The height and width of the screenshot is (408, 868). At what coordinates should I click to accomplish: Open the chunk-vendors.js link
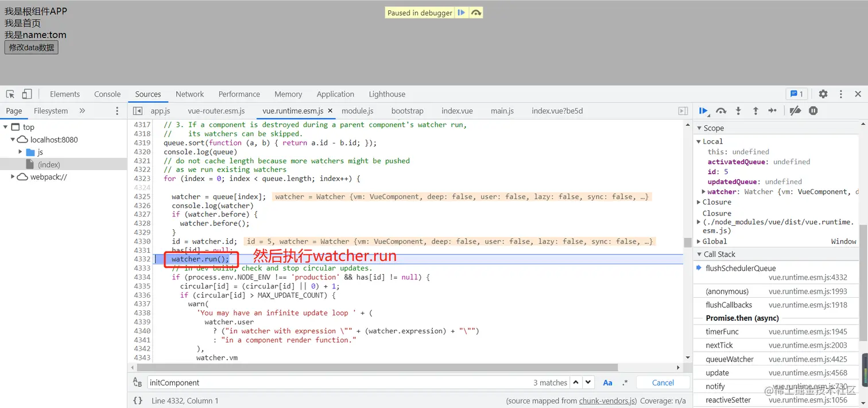[607, 401]
